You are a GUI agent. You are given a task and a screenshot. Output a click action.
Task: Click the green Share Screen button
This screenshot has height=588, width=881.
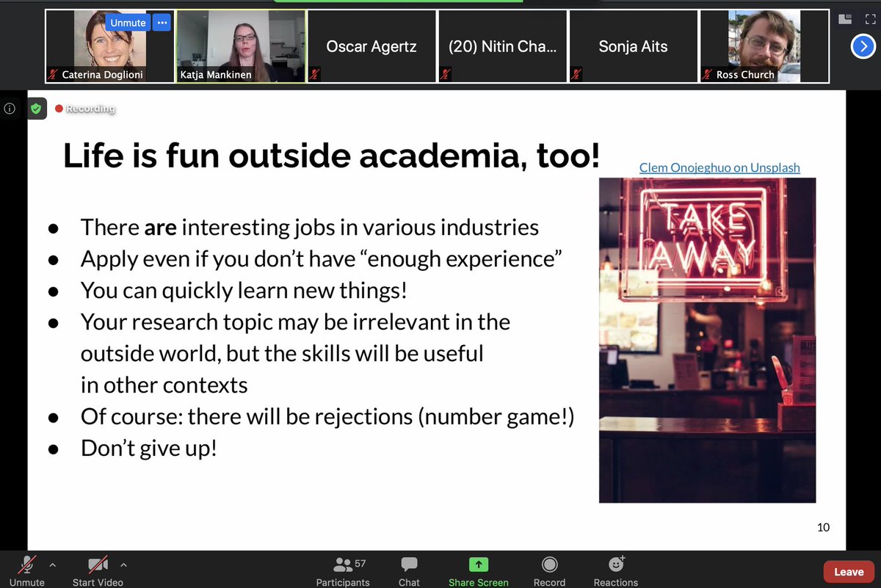point(479,571)
